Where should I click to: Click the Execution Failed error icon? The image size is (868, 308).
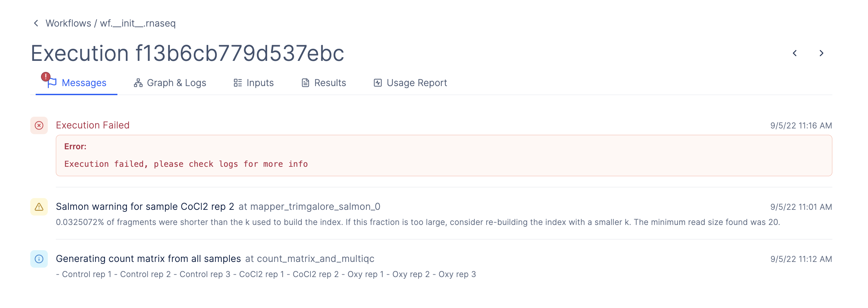coord(39,125)
